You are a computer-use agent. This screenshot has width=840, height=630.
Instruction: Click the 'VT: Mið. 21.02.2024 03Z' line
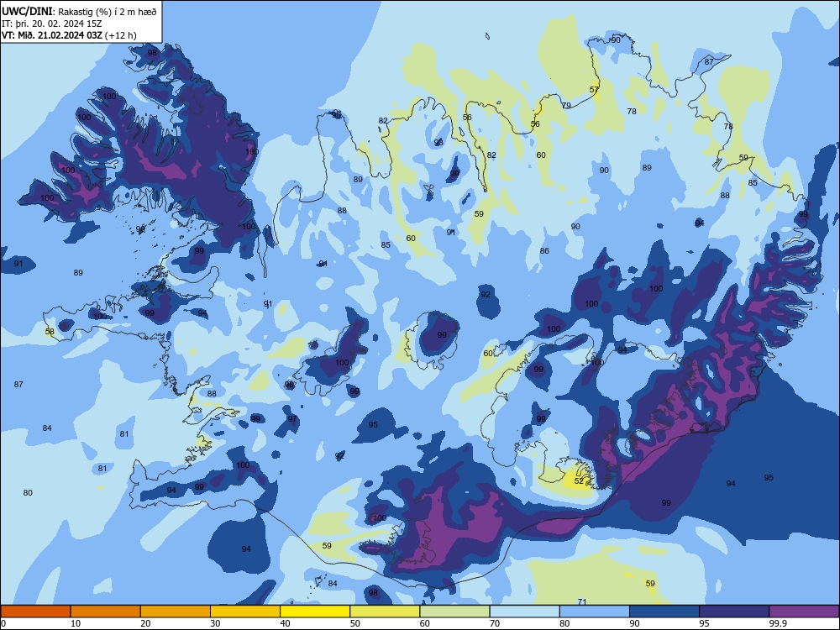[x=52, y=35]
